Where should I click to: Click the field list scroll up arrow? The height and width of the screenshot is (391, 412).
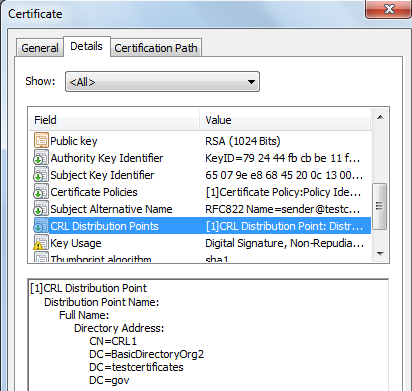pyautogui.click(x=380, y=117)
